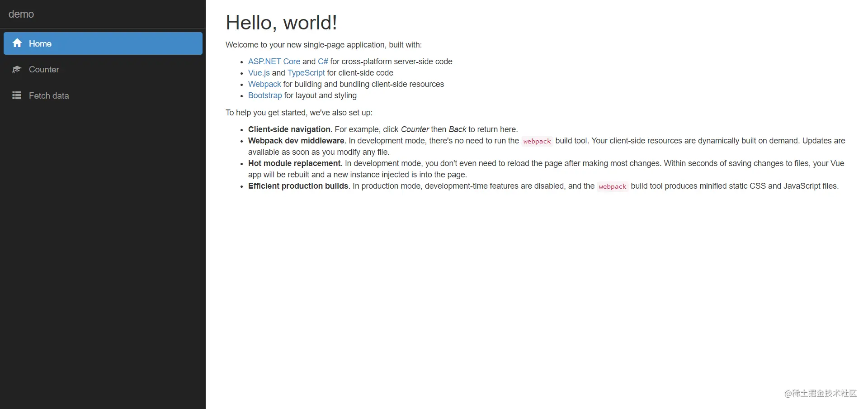The height and width of the screenshot is (409, 868).
Task: Open the ASP.NET Core link
Action: click(x=274, y=62)
